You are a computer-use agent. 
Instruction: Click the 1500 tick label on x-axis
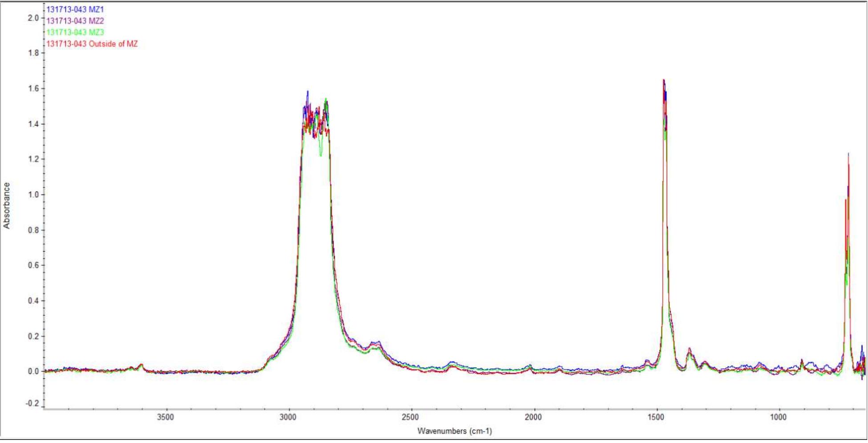point(656,417)
